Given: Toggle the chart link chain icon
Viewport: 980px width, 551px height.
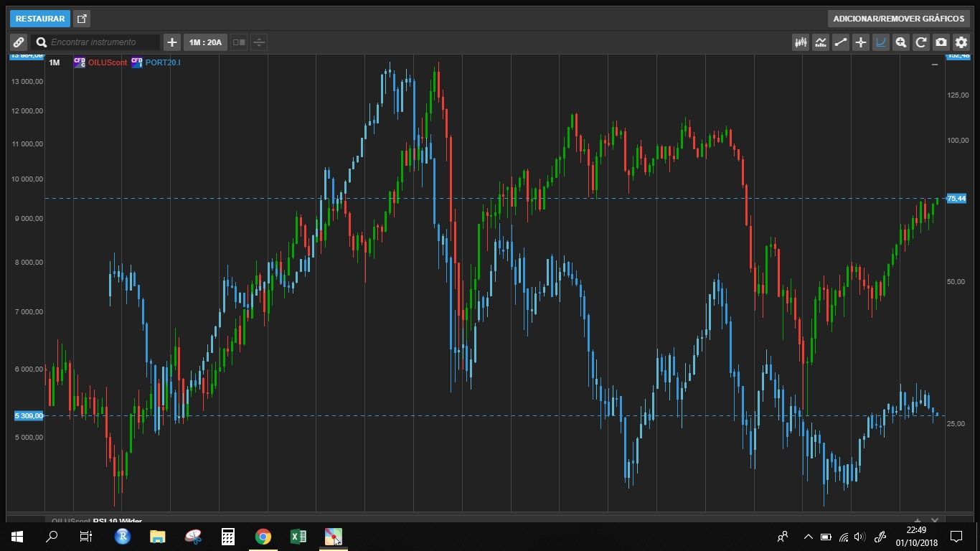Looking at the screenshot, I should (x=19, y=42).
